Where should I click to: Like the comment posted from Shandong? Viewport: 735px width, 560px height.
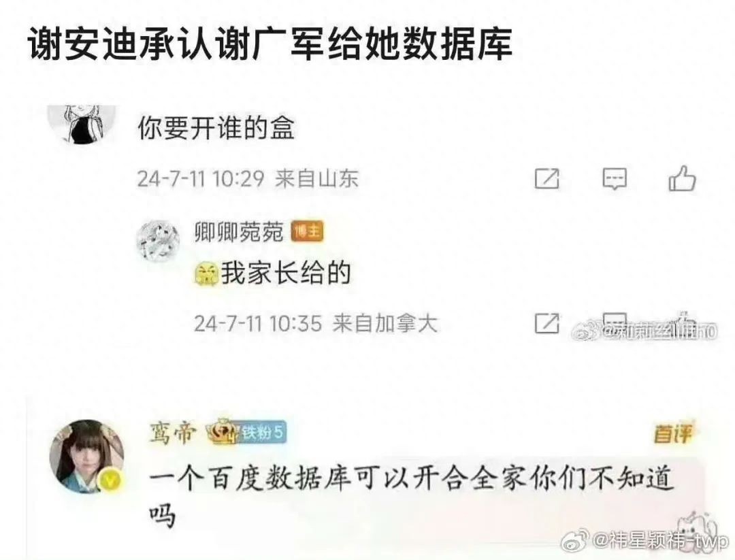(x=682, y=178)
